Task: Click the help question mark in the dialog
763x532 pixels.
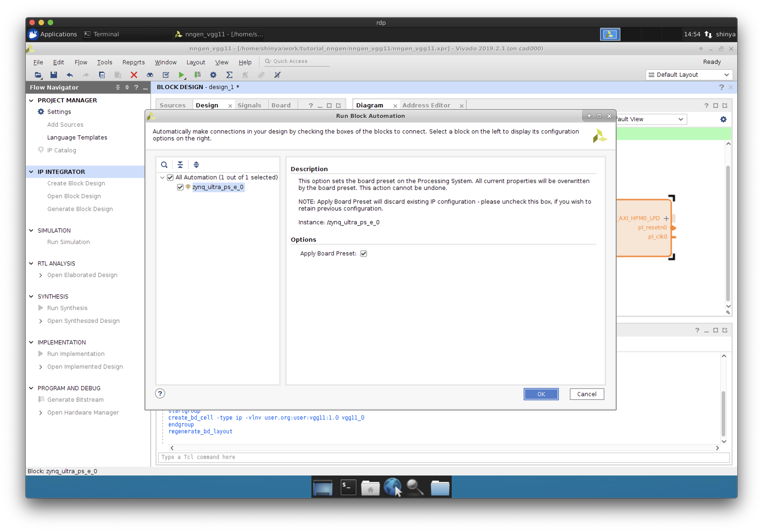Action: click(160, 394)
